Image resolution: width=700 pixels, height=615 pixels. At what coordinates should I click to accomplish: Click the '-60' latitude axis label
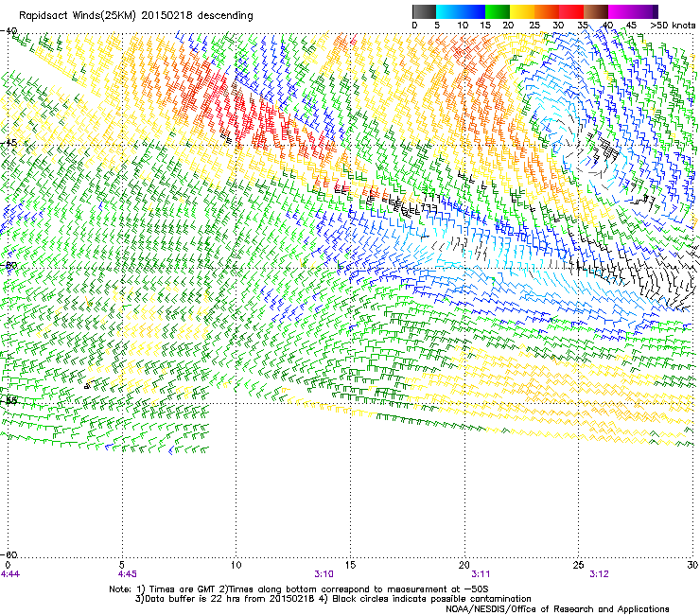click(9, 554)
